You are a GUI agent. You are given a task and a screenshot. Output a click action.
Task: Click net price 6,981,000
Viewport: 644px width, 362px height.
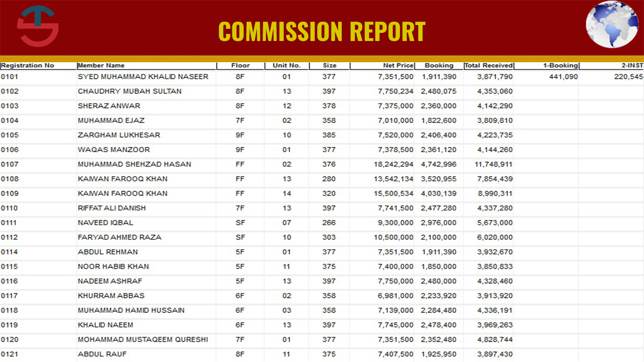[396, 296]
